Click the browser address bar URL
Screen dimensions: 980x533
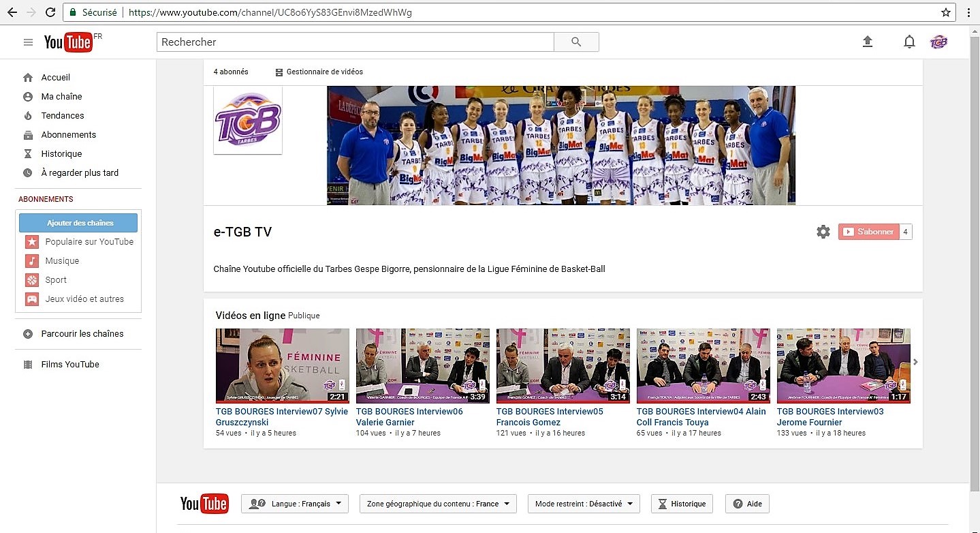270,12
